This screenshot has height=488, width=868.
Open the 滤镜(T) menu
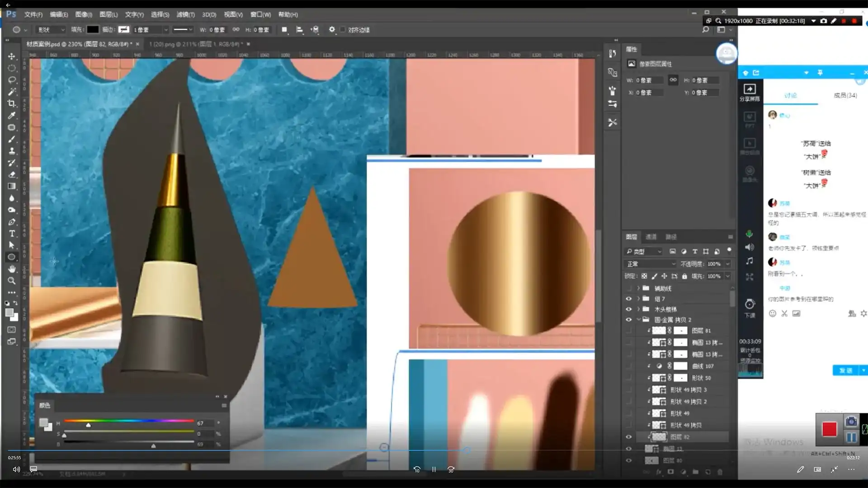[185, 14]
